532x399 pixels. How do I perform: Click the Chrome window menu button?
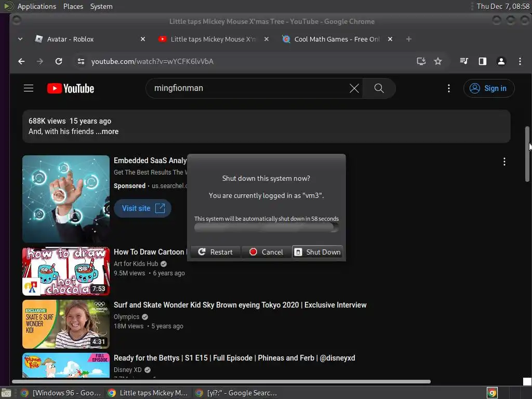coord(16,21)
